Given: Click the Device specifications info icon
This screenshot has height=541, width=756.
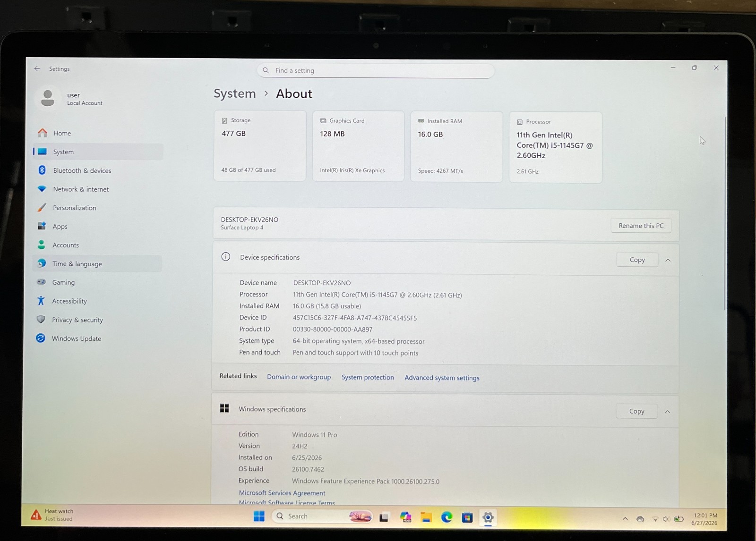Looking at the screenshot, I should (226, 257).
